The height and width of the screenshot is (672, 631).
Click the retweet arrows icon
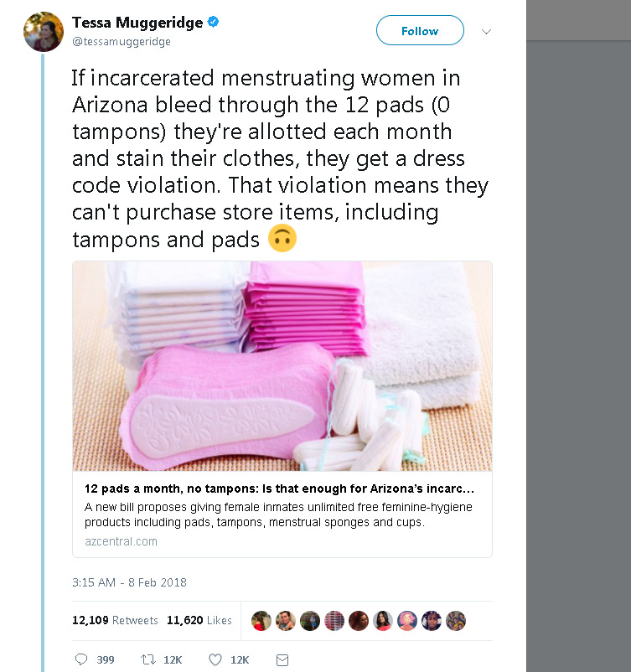148,659
